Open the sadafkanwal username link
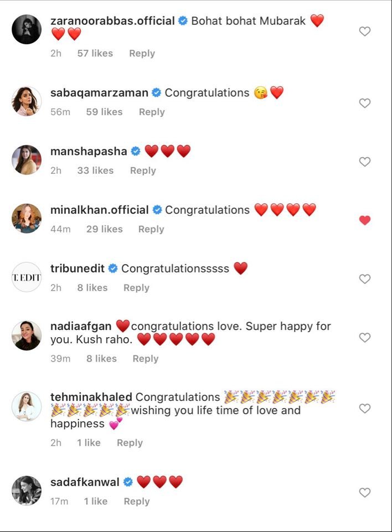The width and height of the screenshot is (392, 532). pos(85,482)
